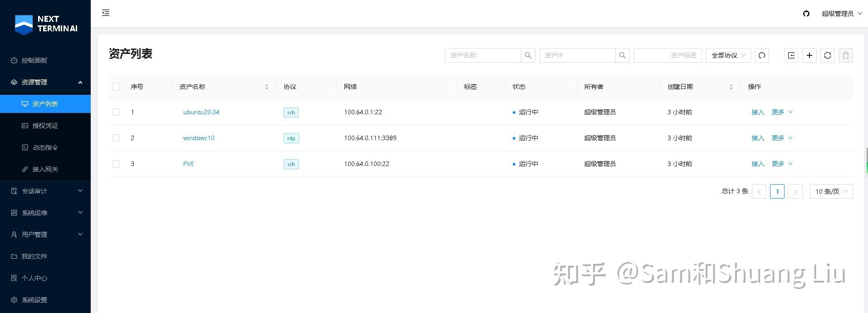This screenshot has height=313, width=868.
Task: Click the reset filters icon button
Action: 762,55
